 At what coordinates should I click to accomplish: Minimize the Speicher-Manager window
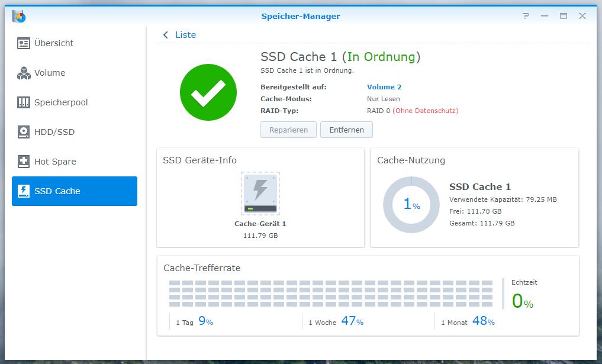pyautogui.click(x=545, y=16)
